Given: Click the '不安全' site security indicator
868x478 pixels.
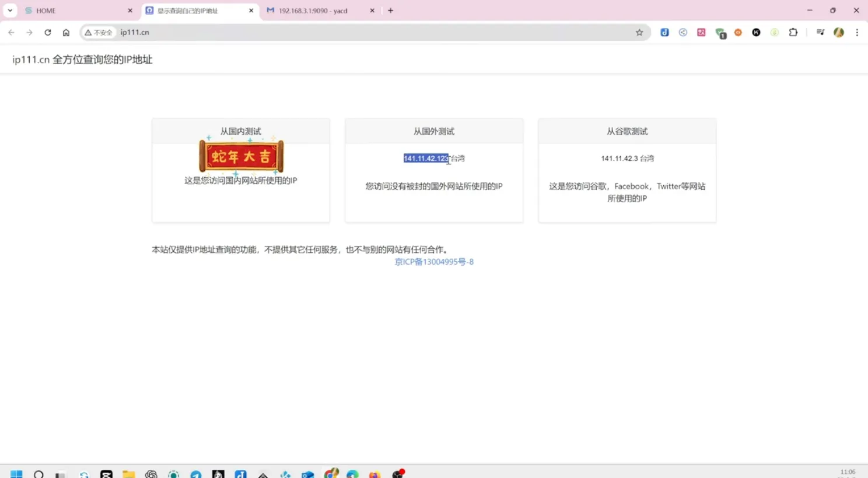Looking at the screenshot, I should (99, 33).
